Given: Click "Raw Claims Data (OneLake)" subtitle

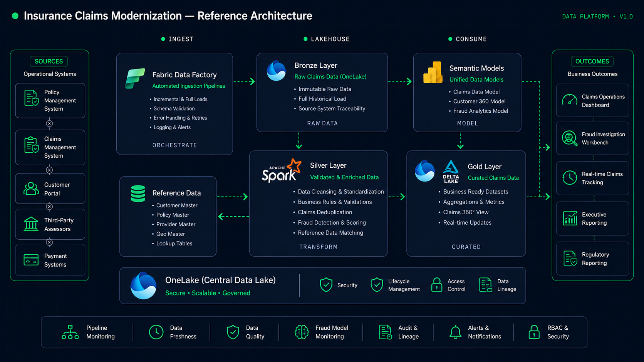Looking at the screenshot, I should pyautogui.click(x=330, y=77).
